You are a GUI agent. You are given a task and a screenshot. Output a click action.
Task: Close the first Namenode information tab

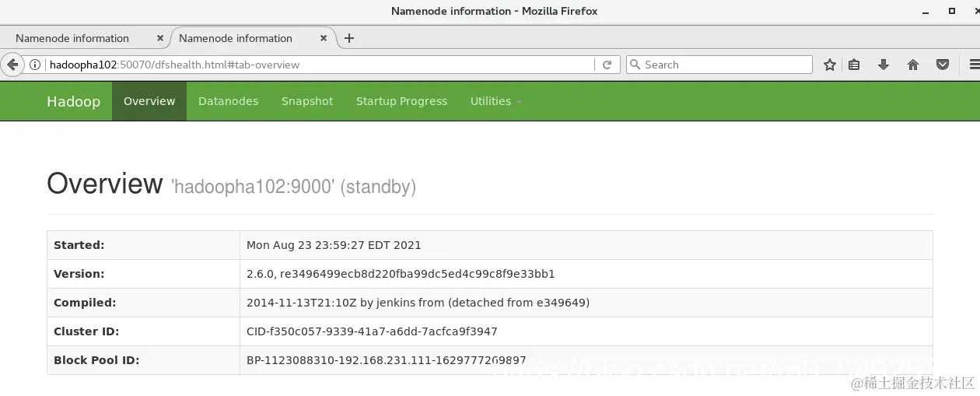pyautogui.click(x=160, y=38)
